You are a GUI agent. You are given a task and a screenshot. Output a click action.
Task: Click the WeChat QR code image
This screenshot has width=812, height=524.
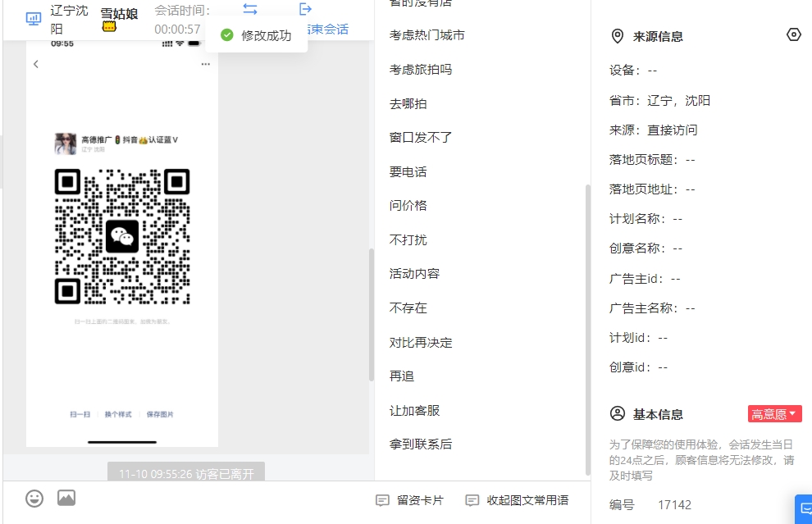point(122,237)
